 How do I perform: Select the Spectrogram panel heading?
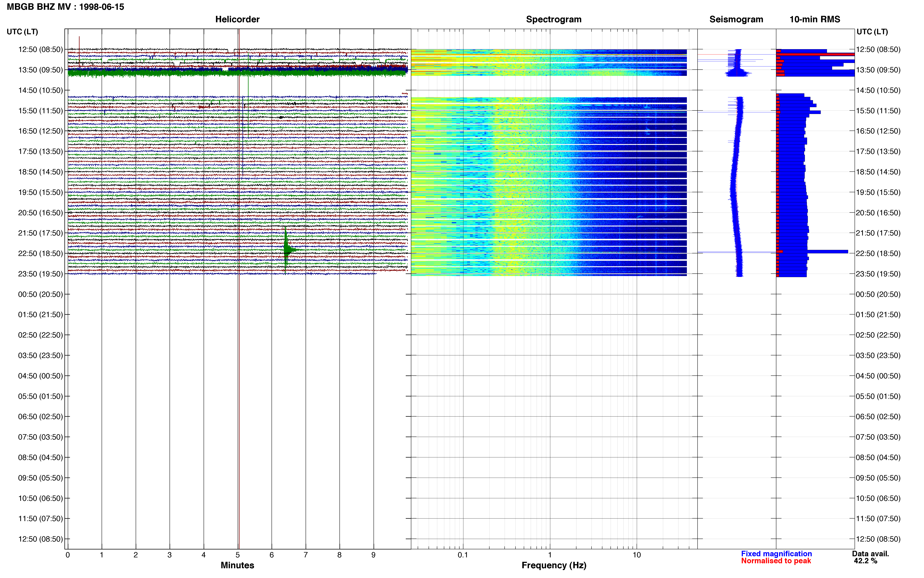click(x=554, y=19)
